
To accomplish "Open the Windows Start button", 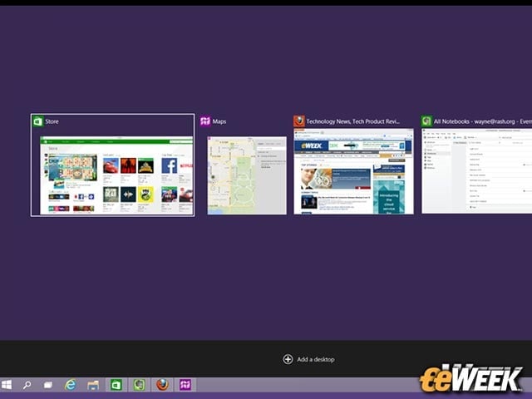I will [7, 385].
